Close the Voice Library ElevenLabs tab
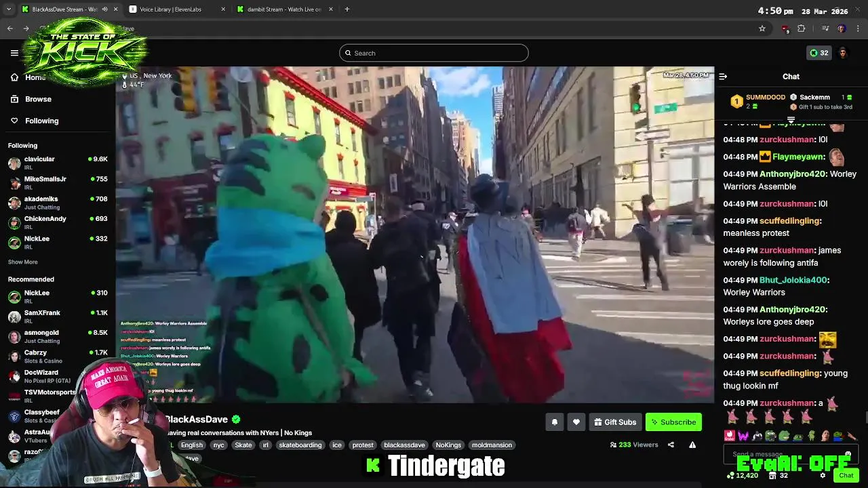 (x=223, y=9)
